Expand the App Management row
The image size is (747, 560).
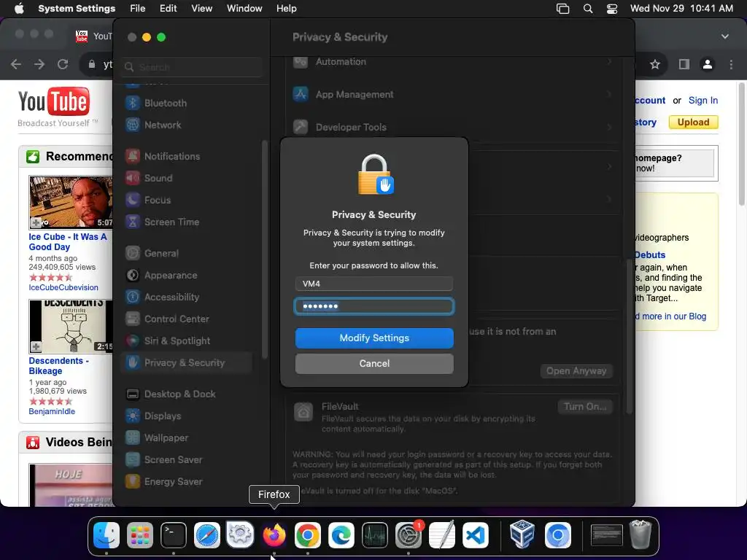[452, 94]
